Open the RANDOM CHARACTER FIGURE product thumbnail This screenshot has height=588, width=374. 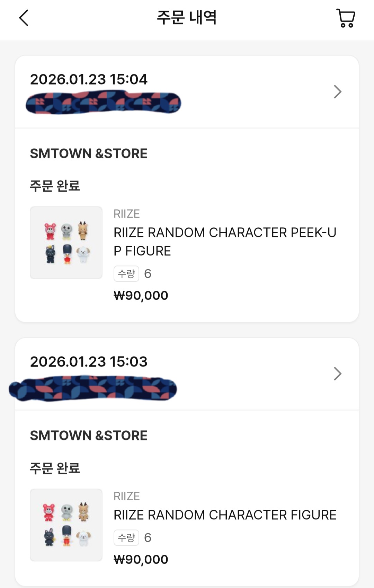pos(66,525)
